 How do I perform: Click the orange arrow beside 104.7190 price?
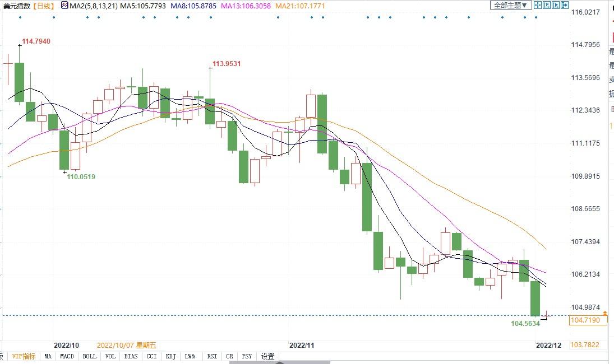pos(604,314)
